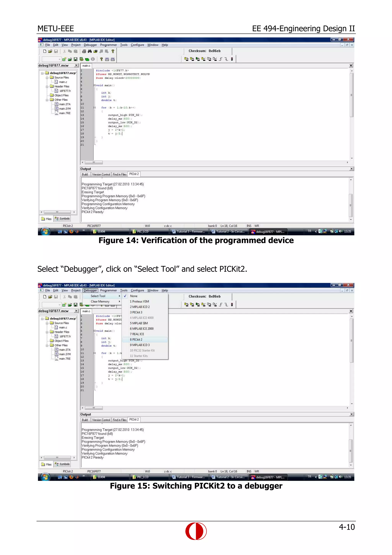Click EE494 taskbar button in Figure 14

110,232
